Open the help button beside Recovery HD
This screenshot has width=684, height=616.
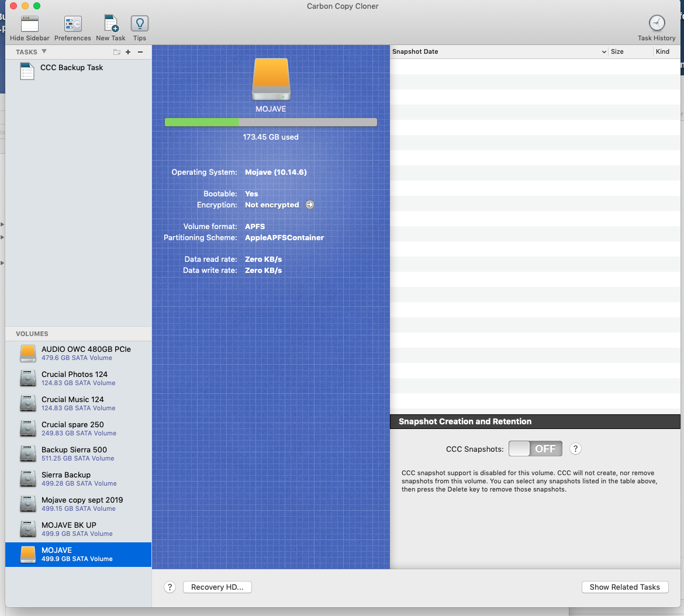click(170, 587)
